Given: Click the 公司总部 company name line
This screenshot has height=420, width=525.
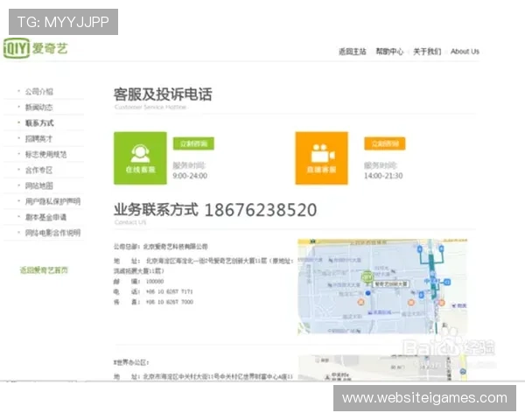Looking at the screenshot, I should 161,247.
